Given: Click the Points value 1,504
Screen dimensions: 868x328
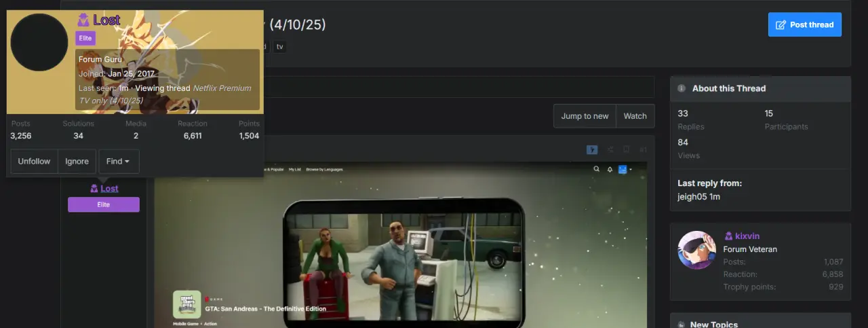Looking at the screenshot, I should coord(249,136).
